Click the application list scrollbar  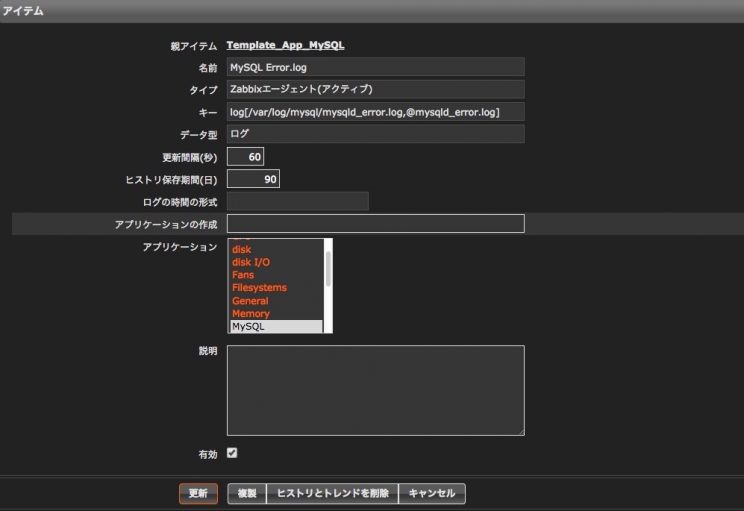click(328, 268)
